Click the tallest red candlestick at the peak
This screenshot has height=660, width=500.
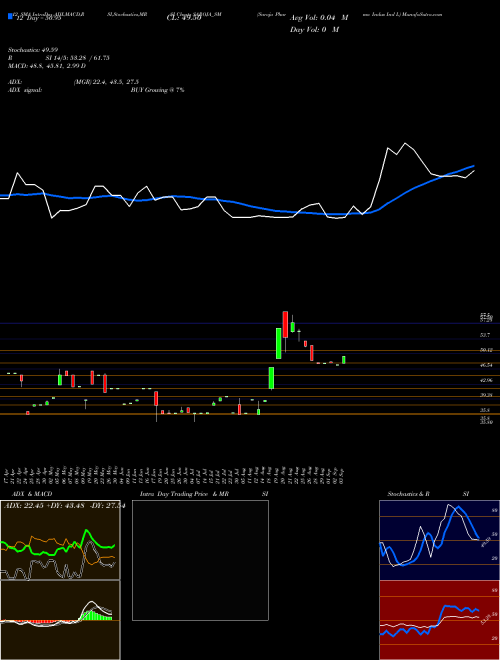(x=285, y=324)
